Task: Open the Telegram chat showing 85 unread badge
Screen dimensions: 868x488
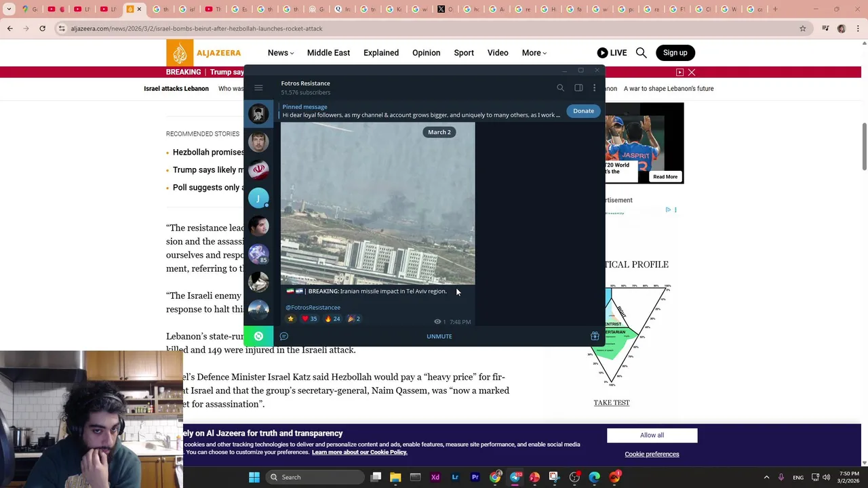Action: point(258,254)
